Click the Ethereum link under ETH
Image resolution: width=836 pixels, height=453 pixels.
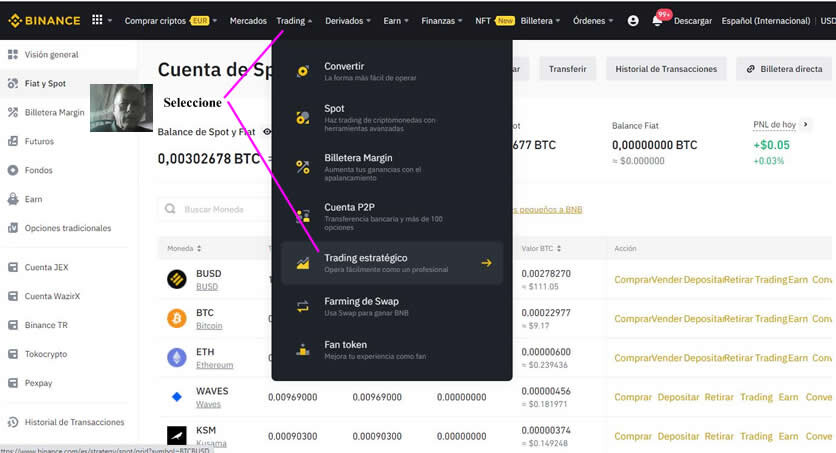click(214, 365)
